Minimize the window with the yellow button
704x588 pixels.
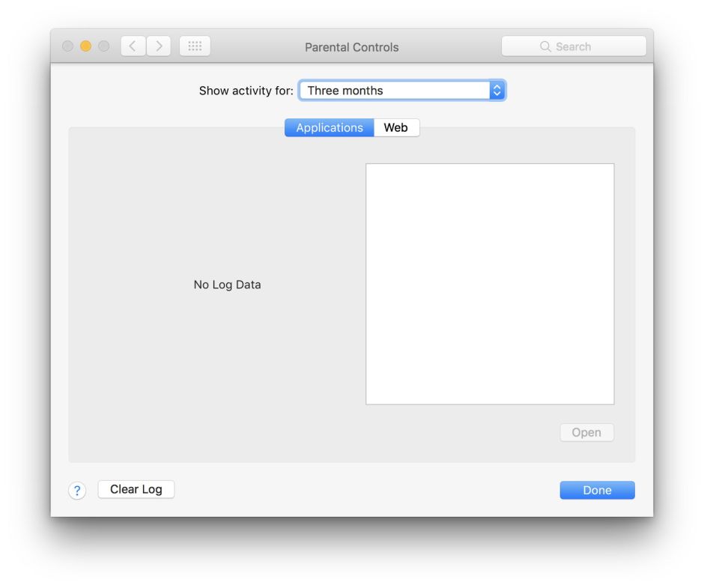pyautogui.click(x=85, y=46)
